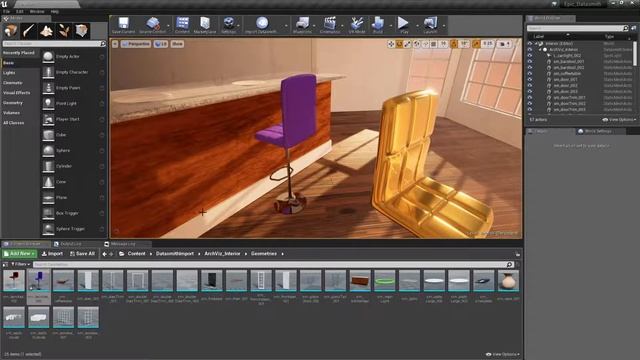Click the Point Light placement icon
Viewport: 640px width, 360px height.
pos(48,103)
